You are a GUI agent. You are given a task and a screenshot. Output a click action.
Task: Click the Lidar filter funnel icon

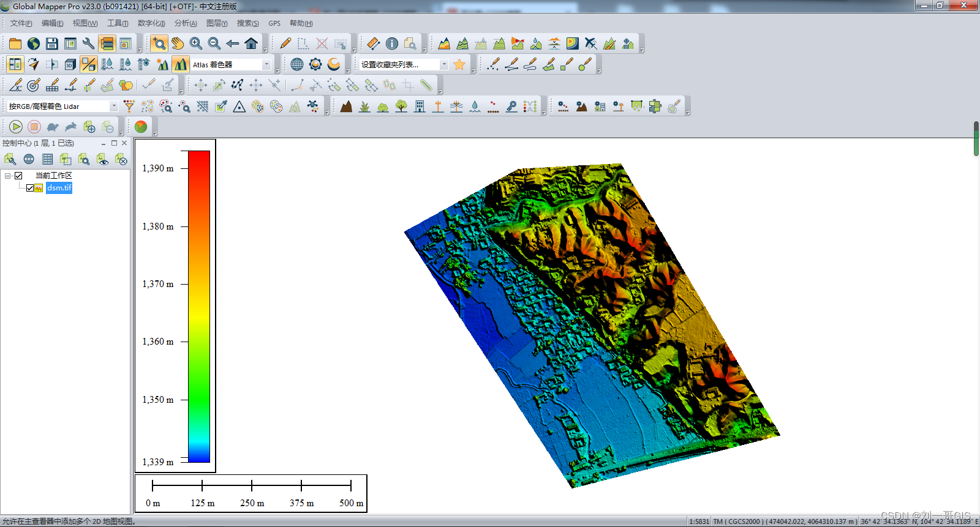click(129, 107)
